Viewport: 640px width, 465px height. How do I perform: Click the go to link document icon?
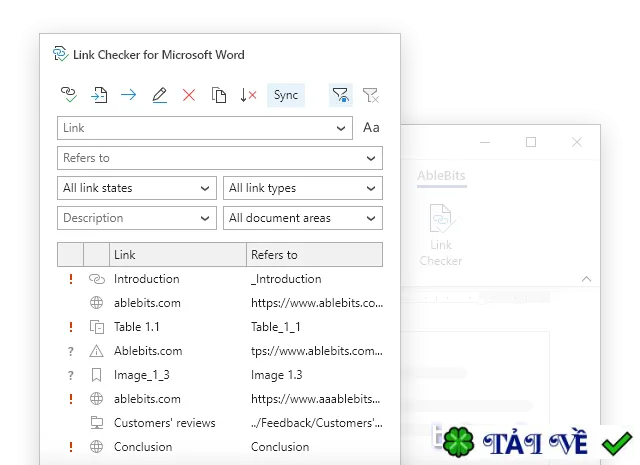pyautogui.click(x=99, y=95)
